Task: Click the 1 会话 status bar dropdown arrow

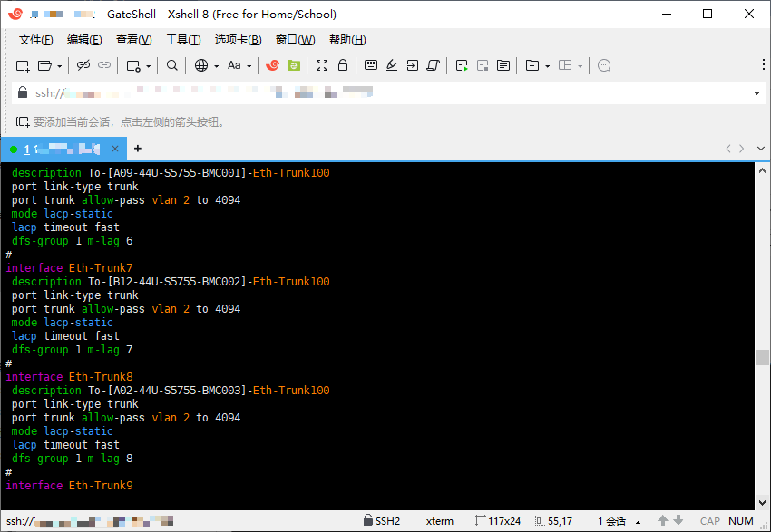Action: (x=639, y=522)
